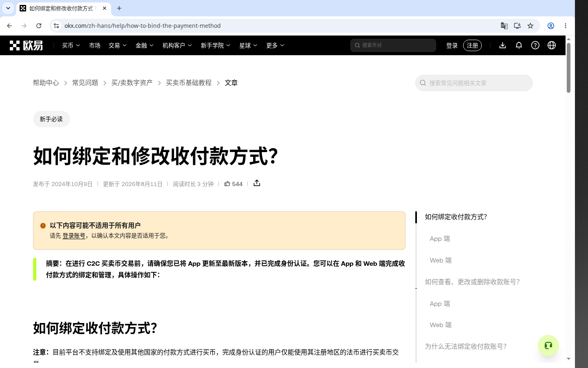The width and height of the screenshot is (588, 368).
Task: Open a new browser tab
Action: (119, 8)
